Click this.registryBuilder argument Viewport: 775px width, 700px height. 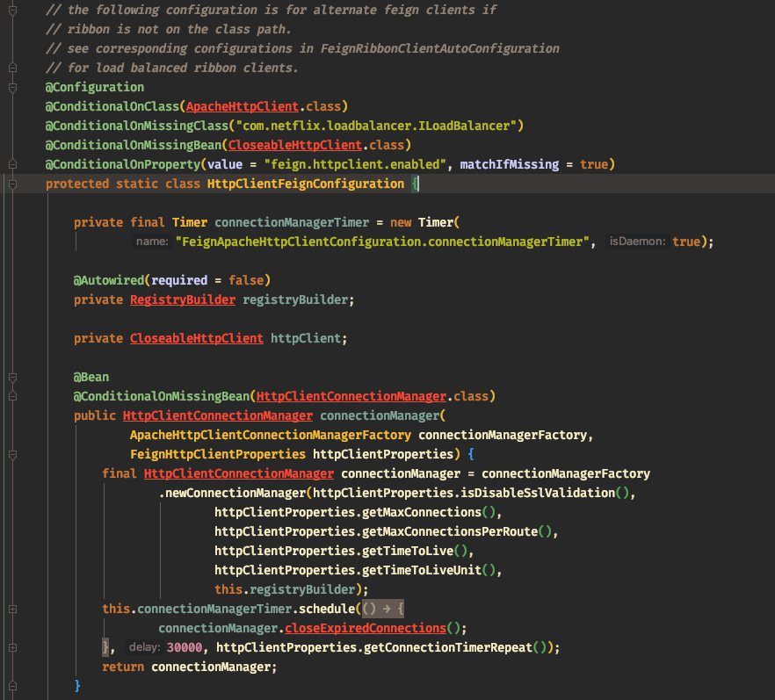point(285,589)
